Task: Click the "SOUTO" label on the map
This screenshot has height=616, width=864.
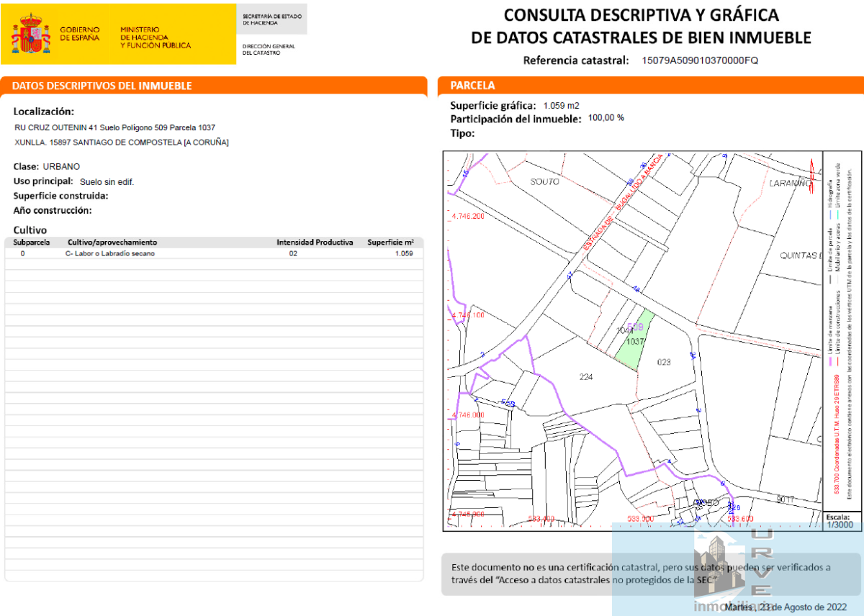Action: 545,182
